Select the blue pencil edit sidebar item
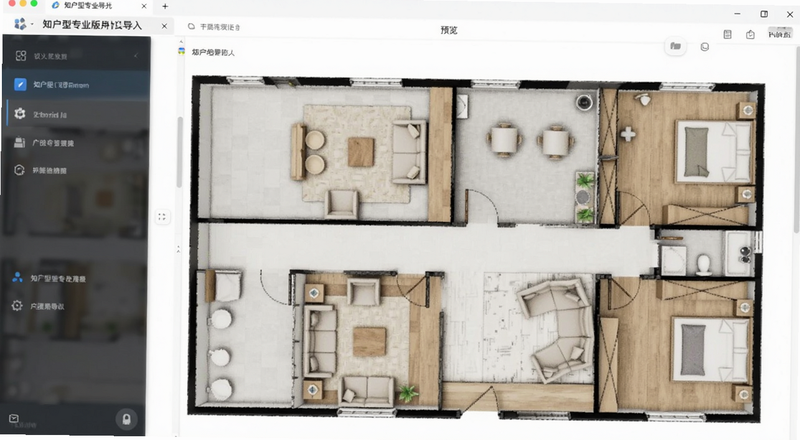Viewport: 800px width, 440px height. (x=77, y=85)
